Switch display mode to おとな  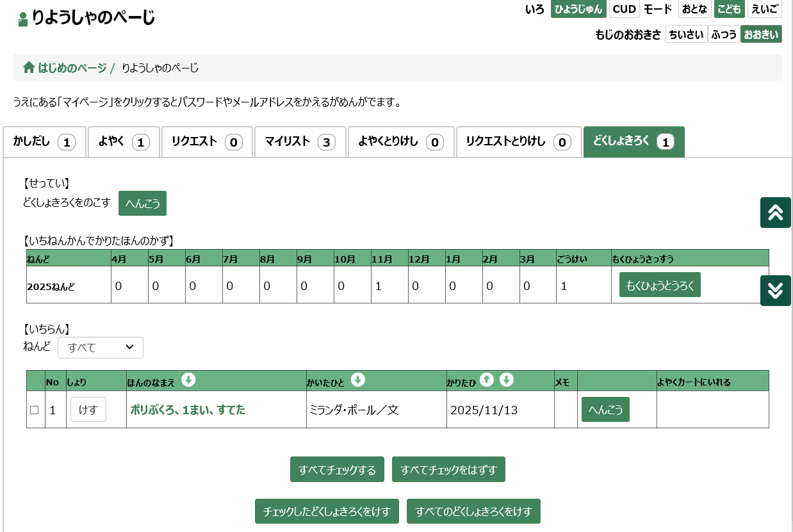(x=694, y=9)
